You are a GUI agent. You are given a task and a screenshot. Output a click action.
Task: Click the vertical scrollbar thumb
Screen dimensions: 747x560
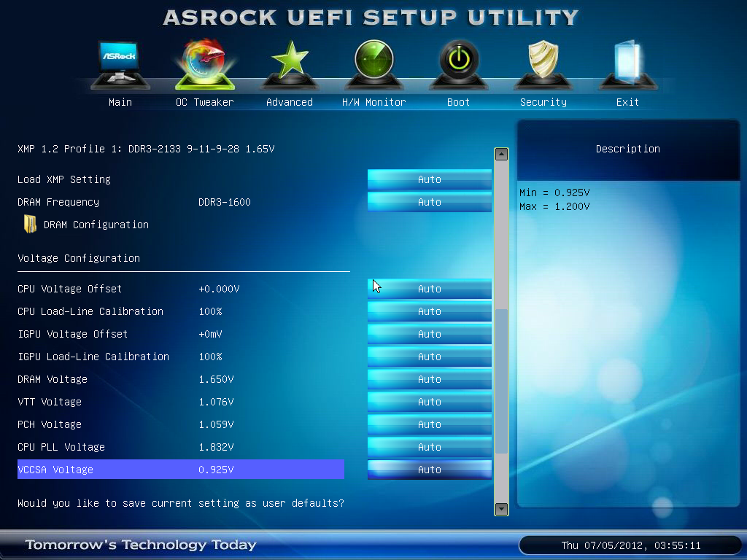pyautogui.click(x=501, y=381)
